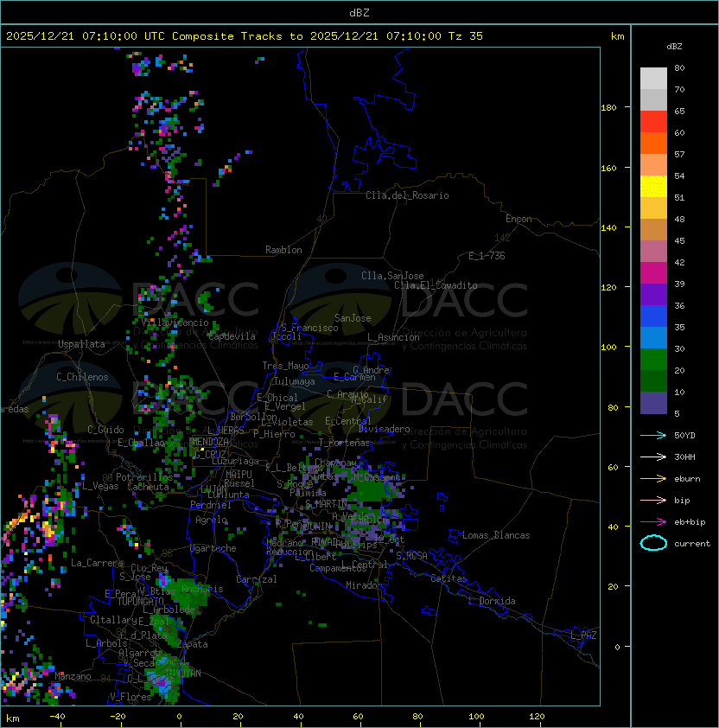Click the 'La_Carrera' map label

[97, 563]
